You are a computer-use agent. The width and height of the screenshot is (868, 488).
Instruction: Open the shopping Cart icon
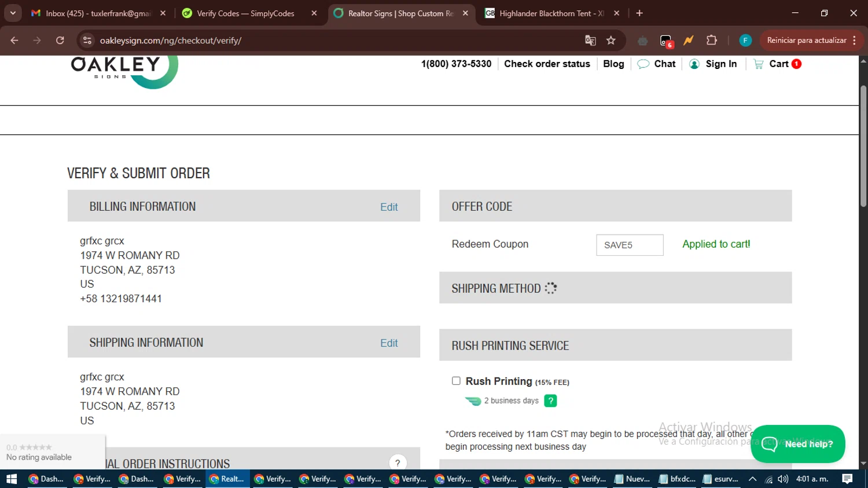pyautogui.click(x=758, y=64)
